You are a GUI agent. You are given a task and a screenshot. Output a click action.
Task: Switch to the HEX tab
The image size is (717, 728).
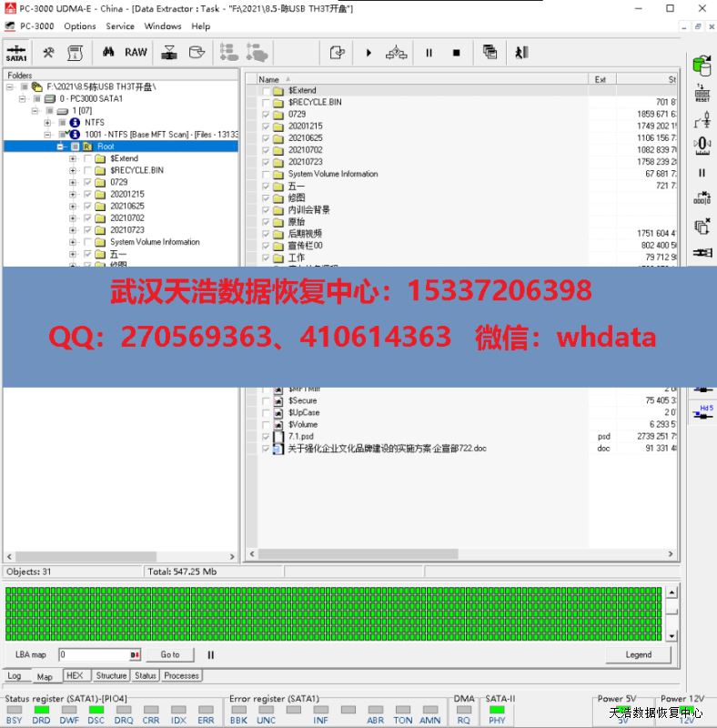pyautogui.click(x=75, y=675)
